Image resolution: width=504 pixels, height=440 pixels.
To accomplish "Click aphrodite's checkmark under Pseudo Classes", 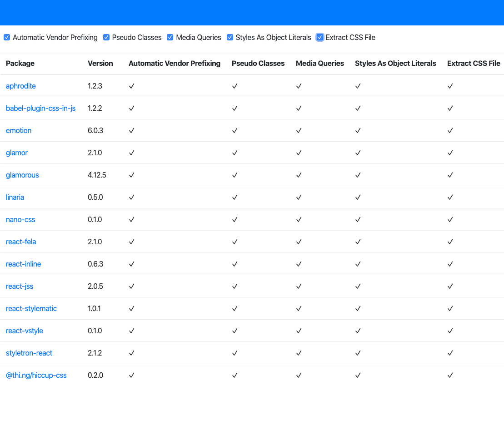I will (x=235, y=86).
